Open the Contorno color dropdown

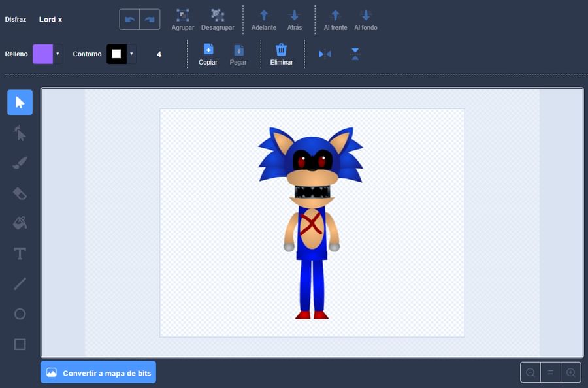(x=130, y=54)
